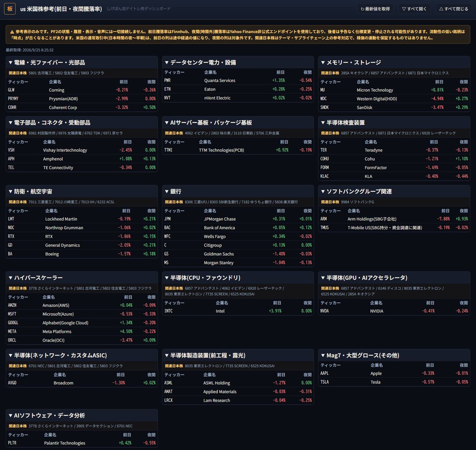The width and height of the screenshot is (476, 450).
Task: Select the TE Connectivity company name
Action: click(58, 168)
